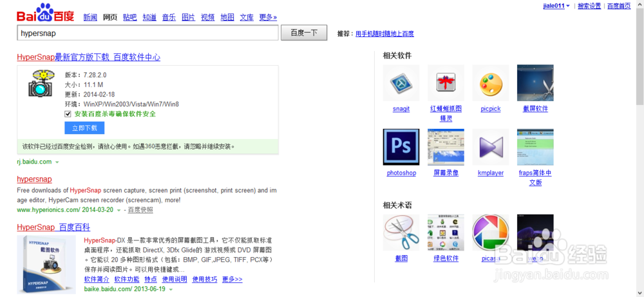
Task: Expand arrow next to www.hyperionics.com date
Action: tap(118, 210)
